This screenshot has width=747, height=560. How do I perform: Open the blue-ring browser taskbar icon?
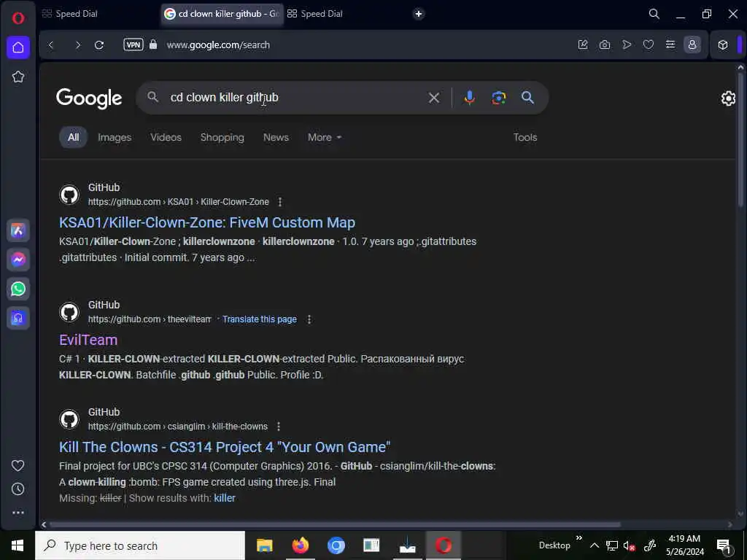click(336, 545)
